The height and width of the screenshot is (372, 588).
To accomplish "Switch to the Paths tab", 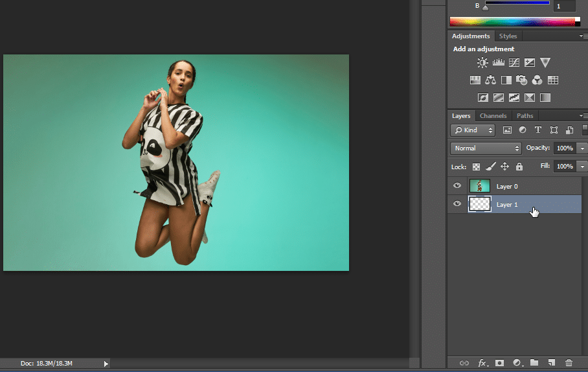I will click(x=525, y=115).
